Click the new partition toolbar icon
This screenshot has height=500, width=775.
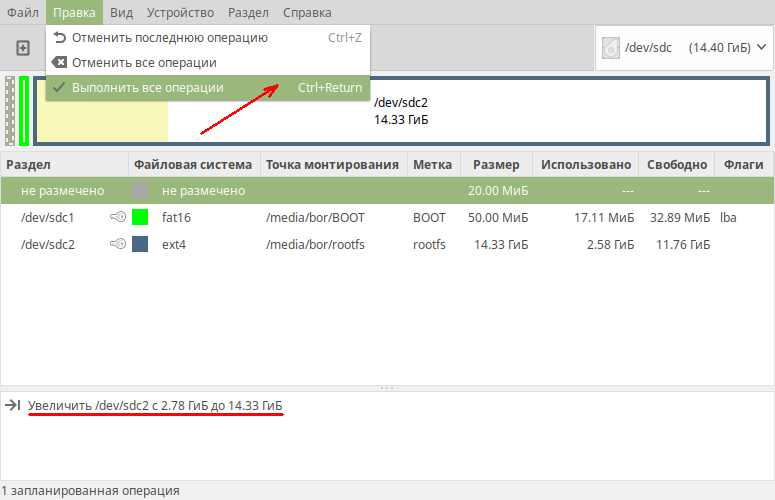click(23, 48)
